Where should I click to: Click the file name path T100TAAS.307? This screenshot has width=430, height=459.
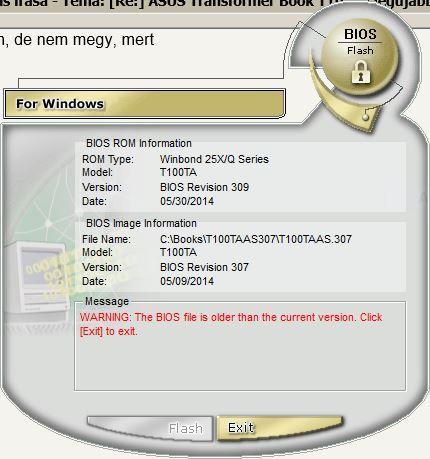click(256, 239)
